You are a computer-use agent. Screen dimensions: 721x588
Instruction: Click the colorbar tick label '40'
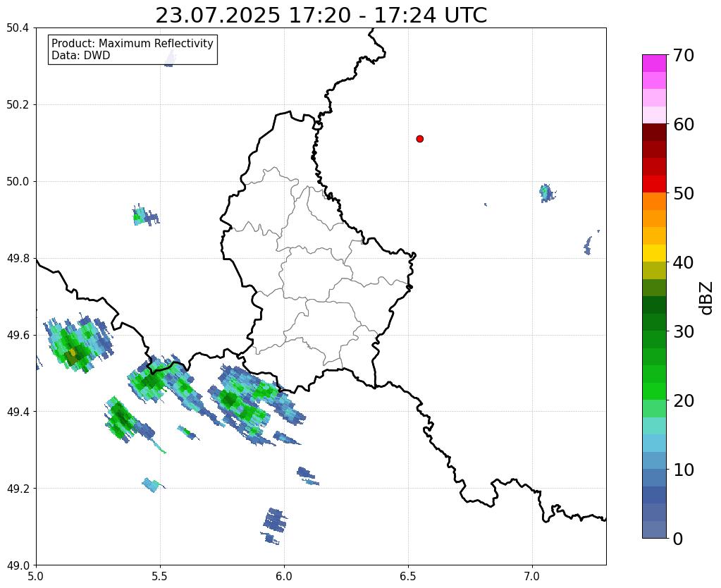coord(684,262)
